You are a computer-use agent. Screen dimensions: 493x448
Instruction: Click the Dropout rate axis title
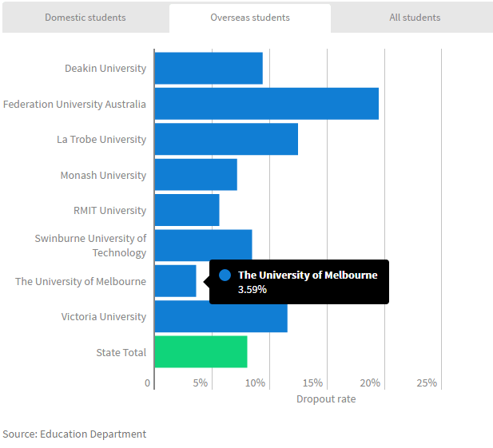coord(326,399)
